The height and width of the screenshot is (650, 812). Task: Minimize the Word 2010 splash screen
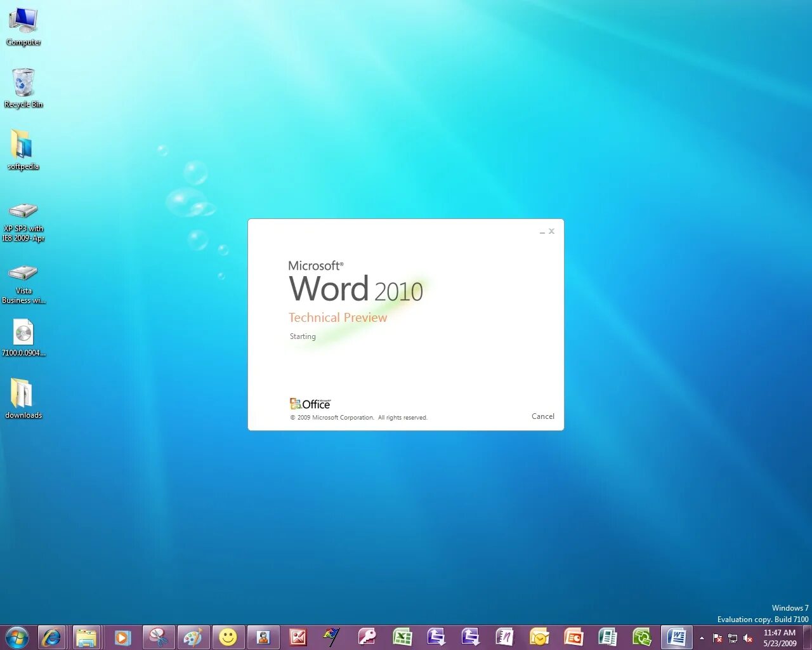542,232
